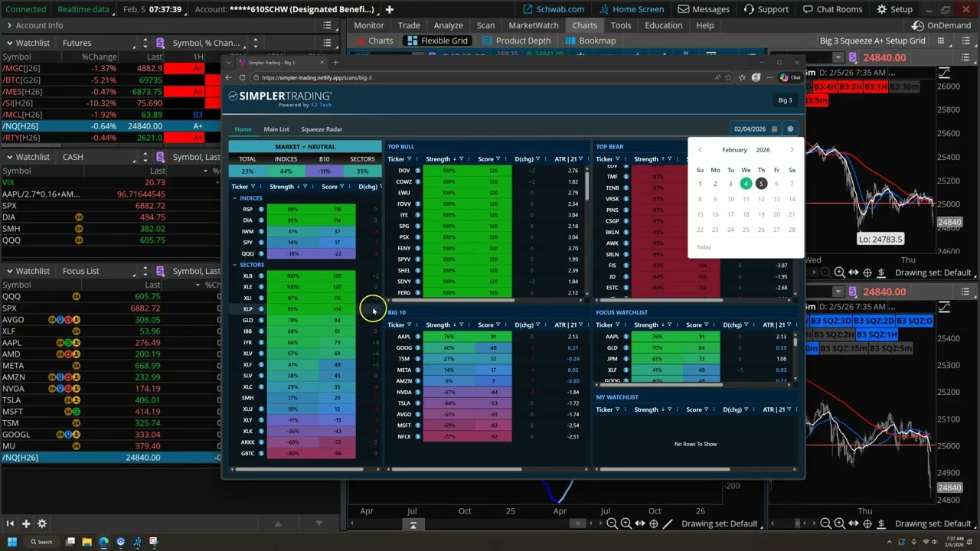This screenshot has width=980, height=551.
Task: Collapse the SECTORS group in the table
Action: coord(235,265)
